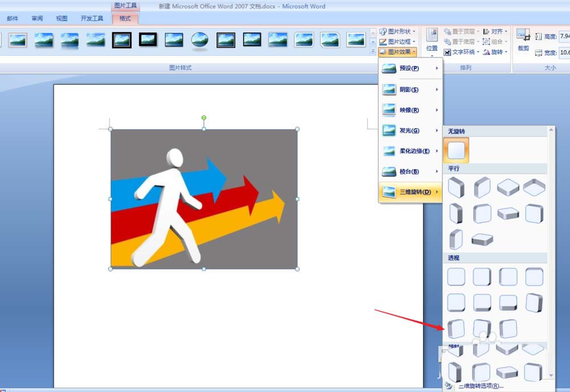Open 三维旋转选项(R)... options dialog
The image size is (570, 392).
[x=481, y=386]
